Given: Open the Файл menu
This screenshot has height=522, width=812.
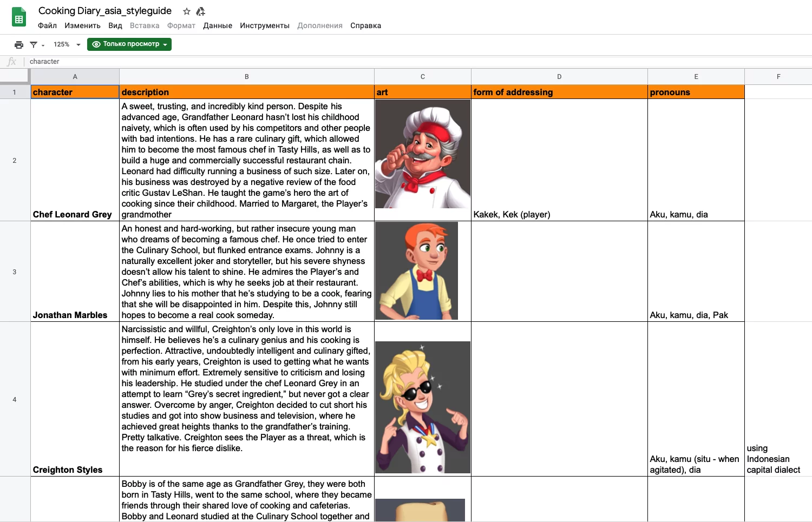Looking at the screenshot, I should tap(47, 25).
